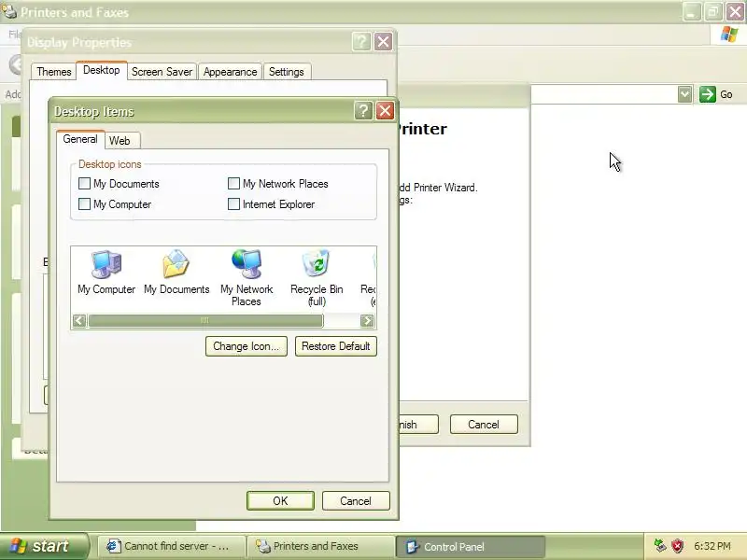
Task: Click the Windows flag logo in Printers and Faxes
Action: point(729,35)
